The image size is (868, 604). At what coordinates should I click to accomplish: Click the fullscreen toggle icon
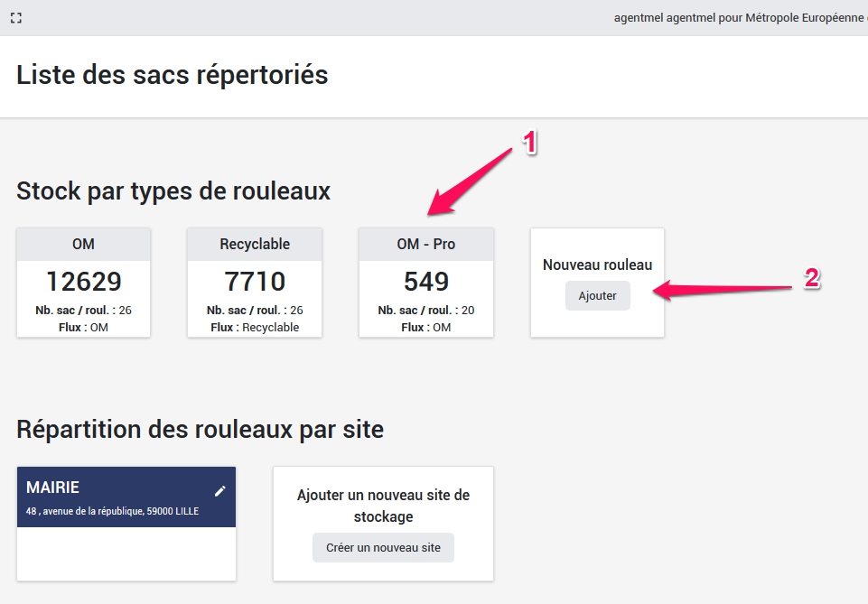pyautogui.click(x=16, y=18)
